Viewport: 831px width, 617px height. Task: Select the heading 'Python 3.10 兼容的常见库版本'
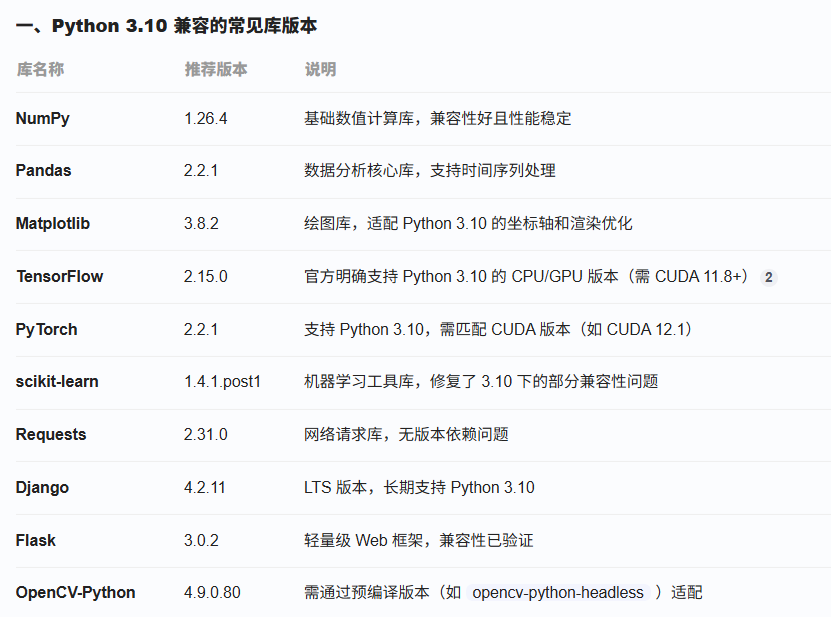point(184,25)
